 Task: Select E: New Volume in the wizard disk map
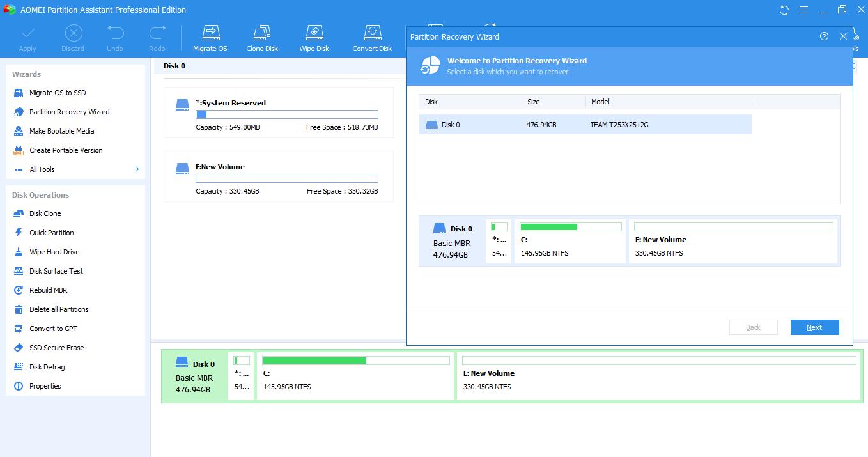pyautogui.click(x=733, y=240)
